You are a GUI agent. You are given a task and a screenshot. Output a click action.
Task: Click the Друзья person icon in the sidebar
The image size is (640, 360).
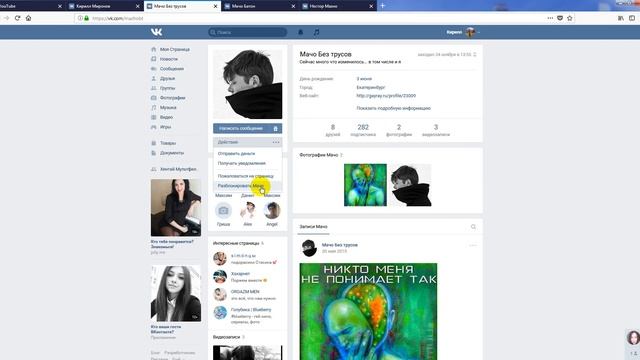pyautogui.click(x=153, y=78)
